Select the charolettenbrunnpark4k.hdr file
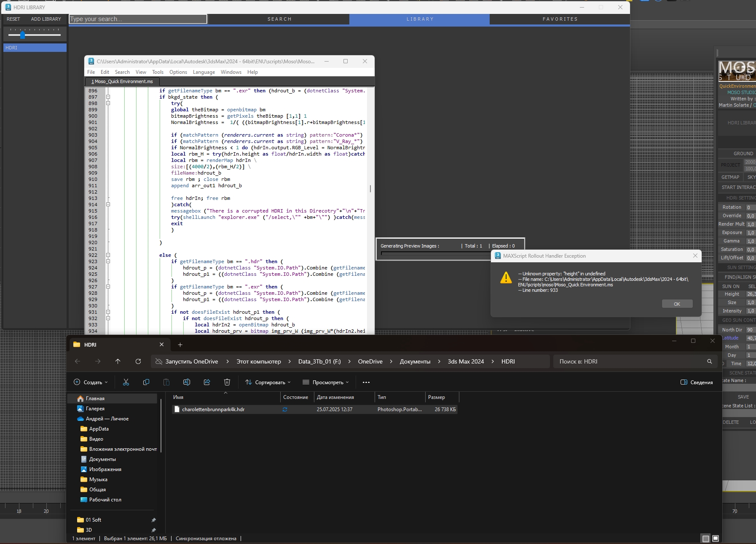The image size is (756, 544). click(x=213, y=409)
